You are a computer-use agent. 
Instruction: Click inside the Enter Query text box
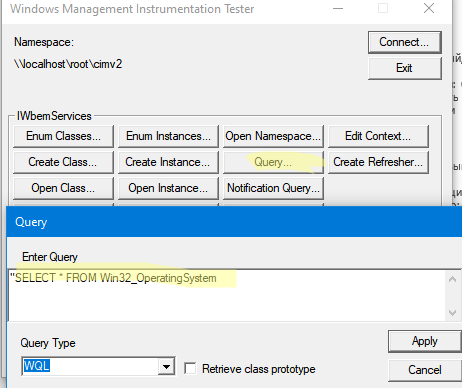tap(227, 295)
